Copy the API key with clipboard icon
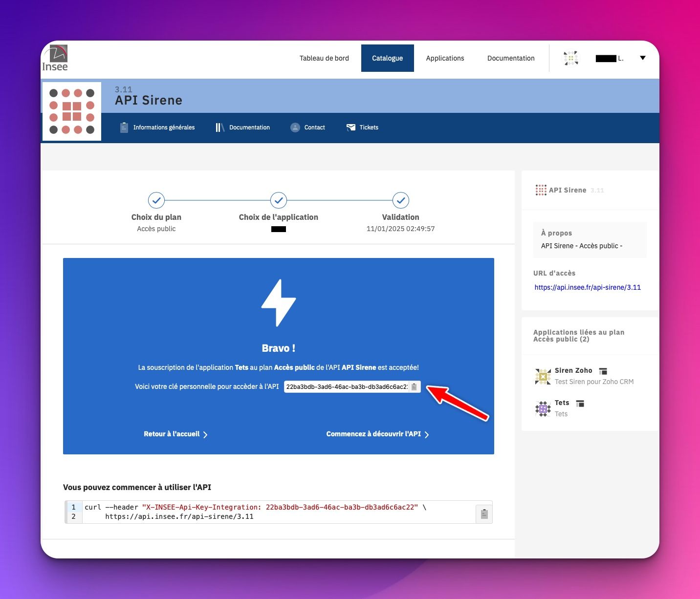 pyautogui.click(x=414, y=386)
